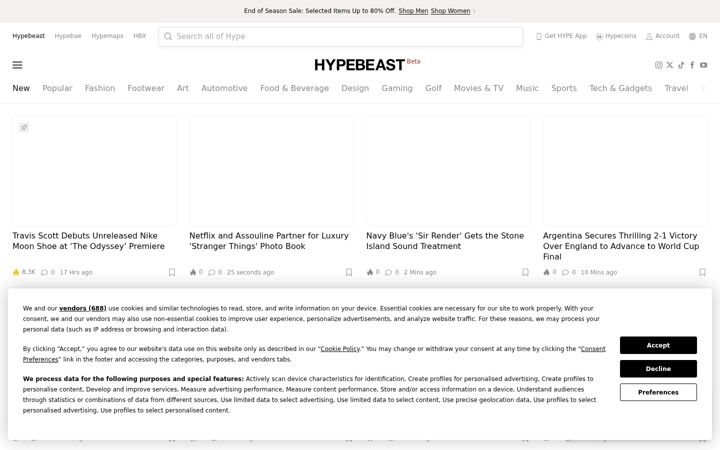This screenshot has width=720, height=450.
Task: Click the search magnifier icon
Action: click(168, 36)
